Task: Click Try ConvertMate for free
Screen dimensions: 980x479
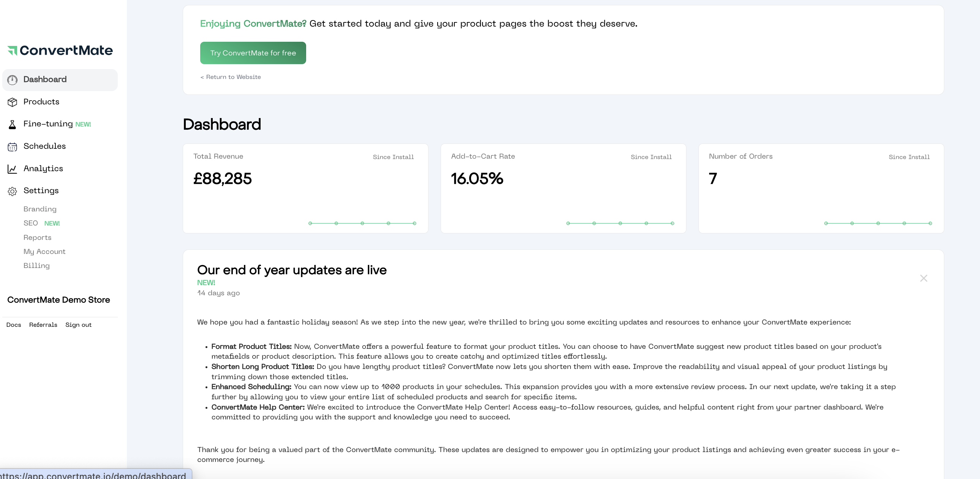Action: click(253, 53)
